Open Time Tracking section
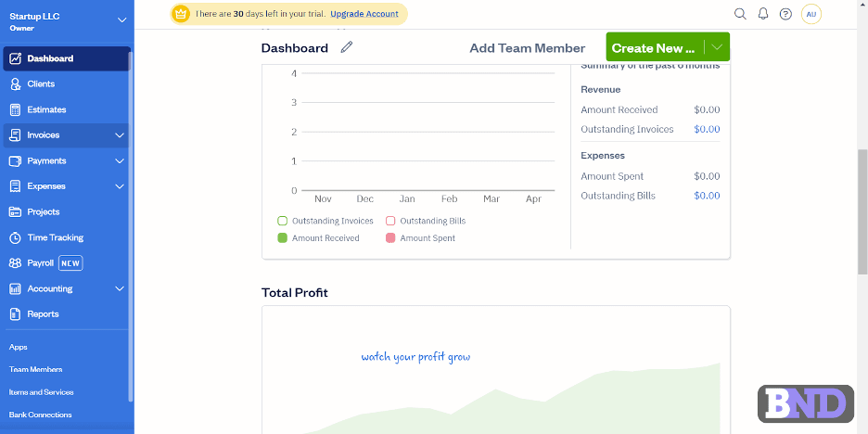The image size is (868, 434). tap(67, 237)
